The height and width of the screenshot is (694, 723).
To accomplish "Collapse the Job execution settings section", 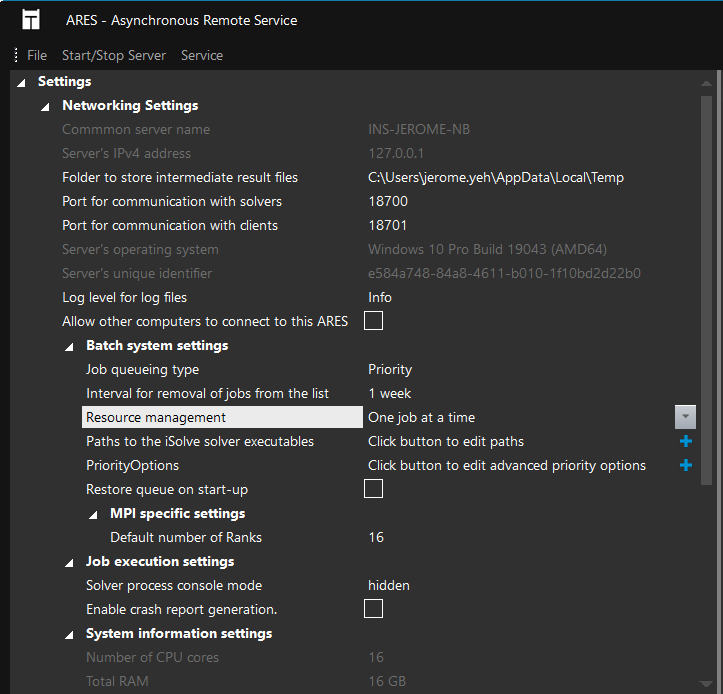I will [x=69, y=562].
